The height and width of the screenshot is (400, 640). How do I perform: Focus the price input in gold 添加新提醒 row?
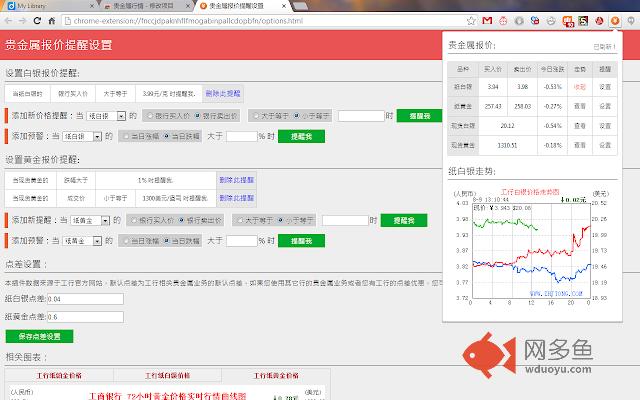345,220
